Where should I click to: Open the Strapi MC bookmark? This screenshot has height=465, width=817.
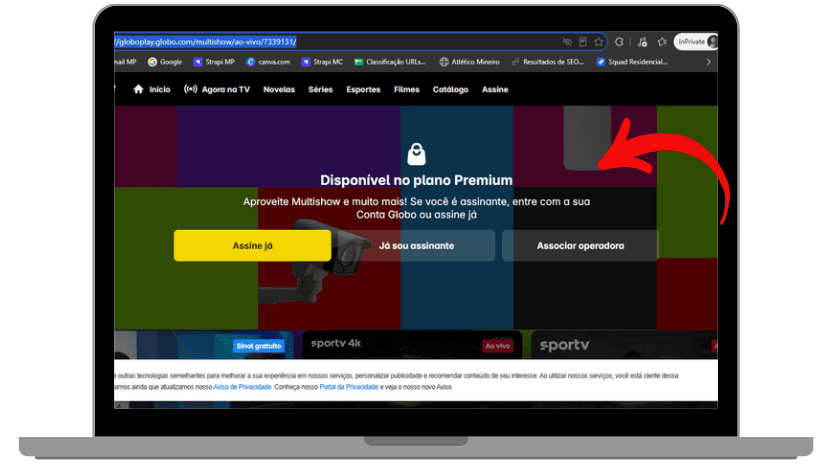click(x=322, y=62)
